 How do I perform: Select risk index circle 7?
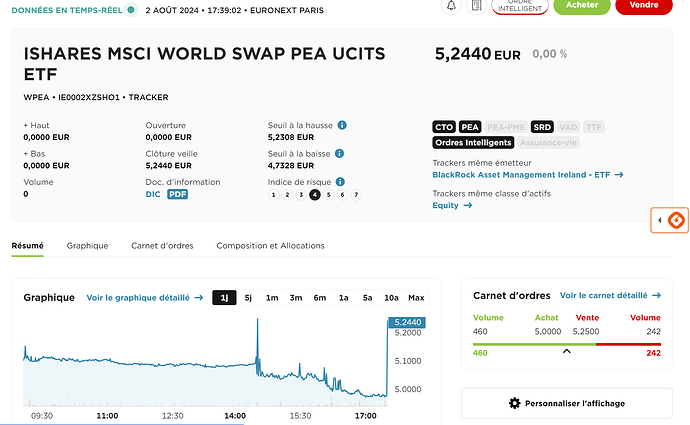pyautogui.click(x=356, y=195)
